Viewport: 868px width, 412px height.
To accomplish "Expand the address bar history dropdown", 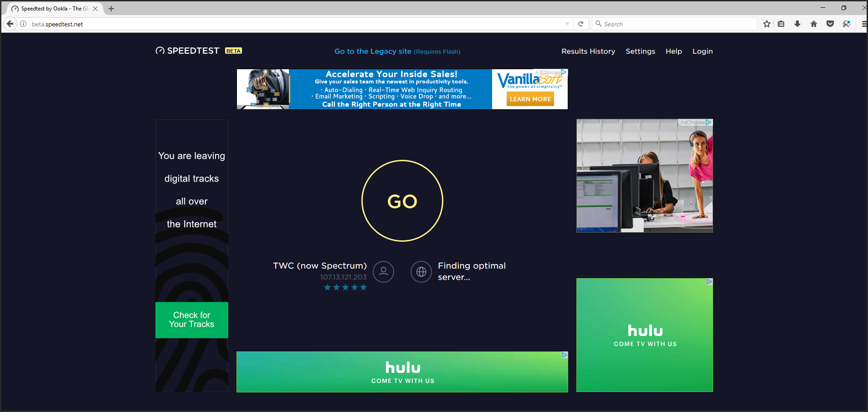I will 567,24.
